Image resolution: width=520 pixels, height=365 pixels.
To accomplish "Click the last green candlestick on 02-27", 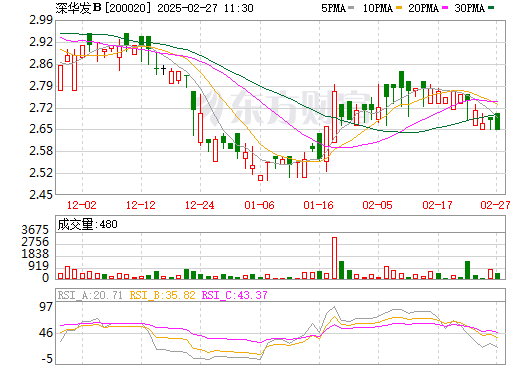I will 497,121.
